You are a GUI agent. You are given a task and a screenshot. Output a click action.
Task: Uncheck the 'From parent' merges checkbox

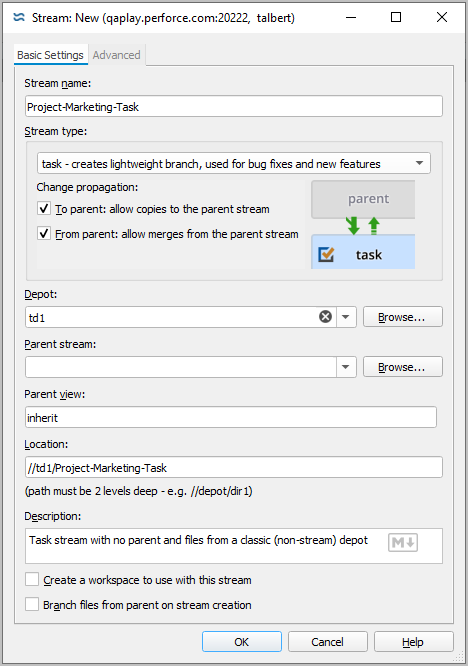[44, 234]
